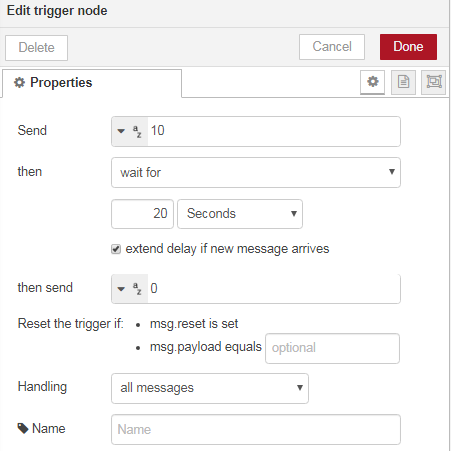Click the Name text field
This screenshot has width=451, height=451.
[x=256, y=429]
